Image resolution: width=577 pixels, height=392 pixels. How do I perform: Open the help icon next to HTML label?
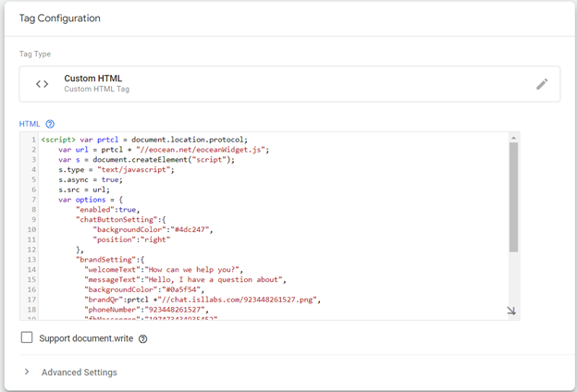click(50, 124)
